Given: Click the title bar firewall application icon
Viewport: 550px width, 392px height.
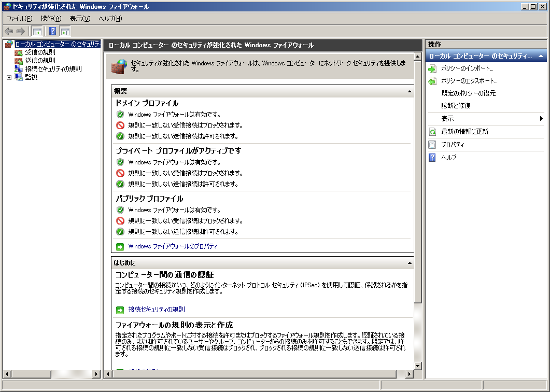Looking at the screenshot, I should click(x=7, y=6).
